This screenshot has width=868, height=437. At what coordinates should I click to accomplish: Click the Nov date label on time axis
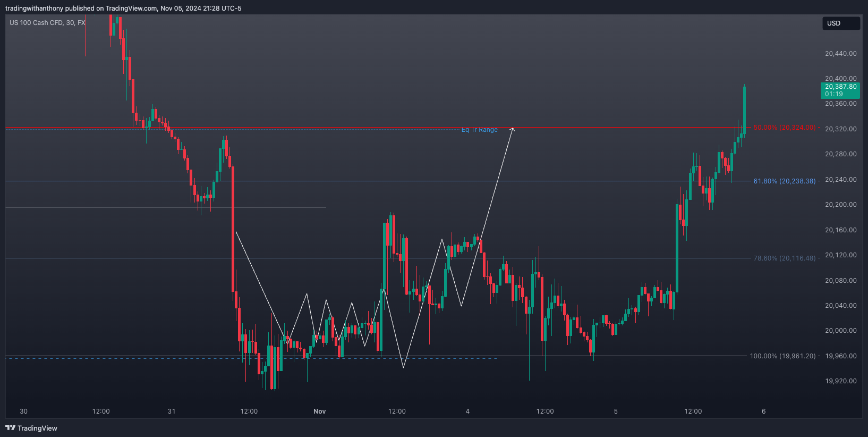pos(320,411)
